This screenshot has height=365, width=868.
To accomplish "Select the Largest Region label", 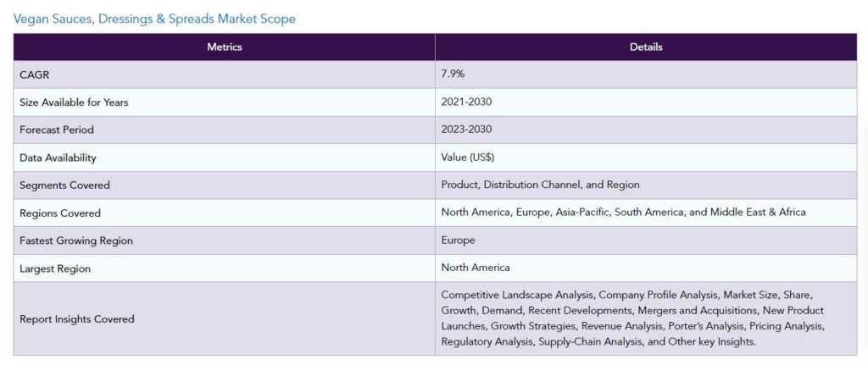I will [x=55, y=268].
